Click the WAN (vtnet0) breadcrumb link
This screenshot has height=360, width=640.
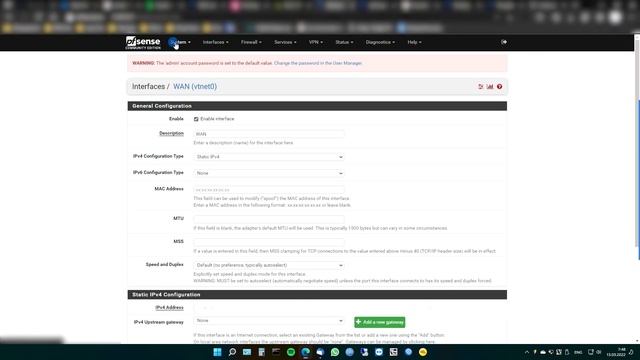[195, 87]
